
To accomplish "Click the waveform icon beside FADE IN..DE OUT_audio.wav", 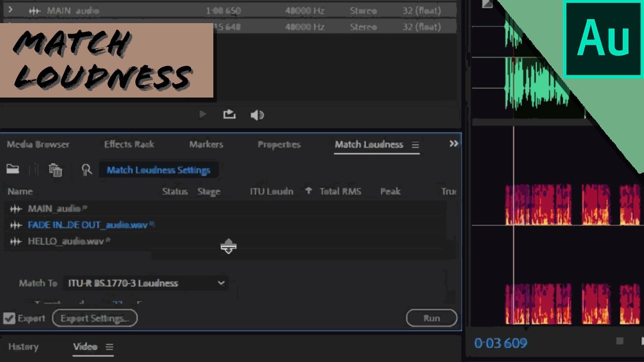I will pyautogui.click(x=16, y=225).
